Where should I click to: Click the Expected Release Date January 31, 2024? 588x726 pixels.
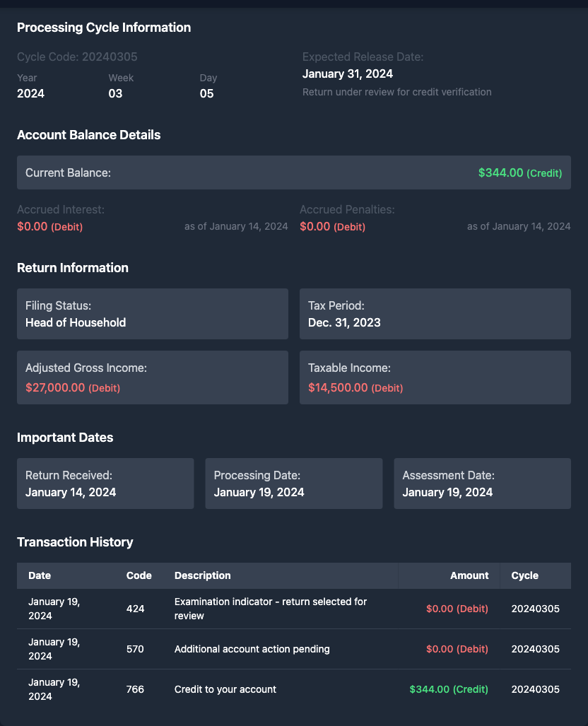click(348, 74)
